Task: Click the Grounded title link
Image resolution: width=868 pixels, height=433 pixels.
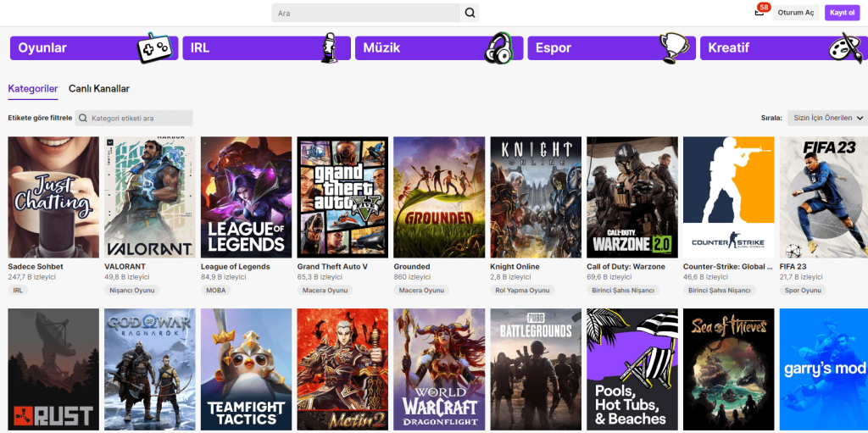Action: tap(411, 267)
